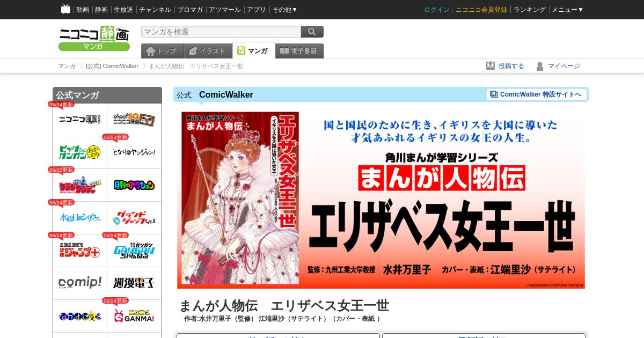Click the author line 作者:水井万里子

(282, 319)
